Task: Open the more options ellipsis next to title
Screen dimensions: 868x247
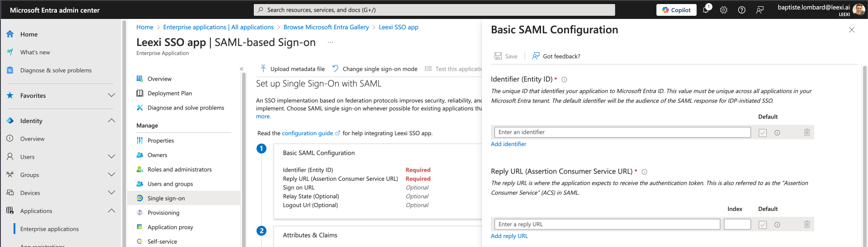Action: 330,42
